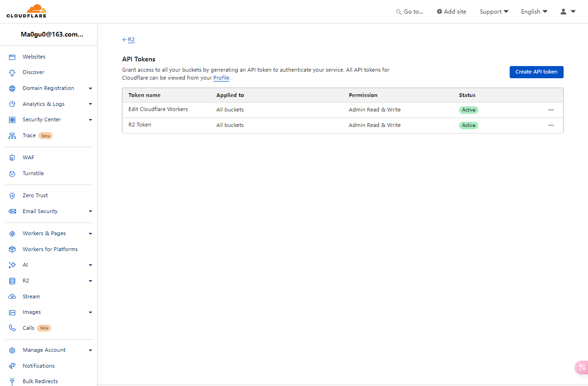588x386 pixels.
Task: Expand the Analytics & Logs submenu arrow
Action: (90, 104)
